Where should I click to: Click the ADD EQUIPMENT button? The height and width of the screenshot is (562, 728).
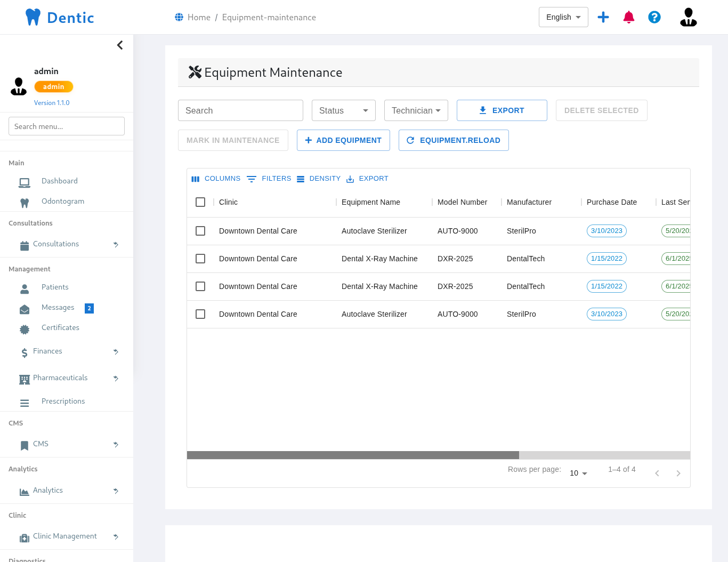343,140
